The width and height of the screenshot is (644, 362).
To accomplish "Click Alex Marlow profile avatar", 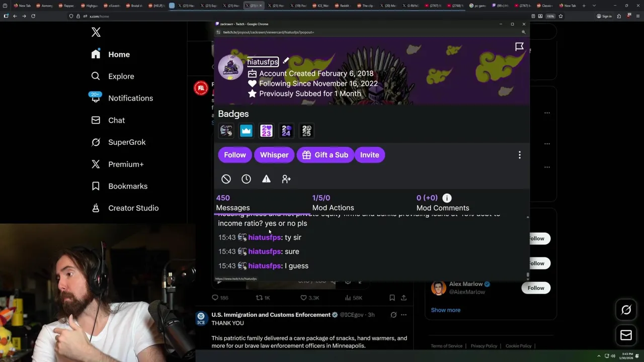I will tap(439, 288).
